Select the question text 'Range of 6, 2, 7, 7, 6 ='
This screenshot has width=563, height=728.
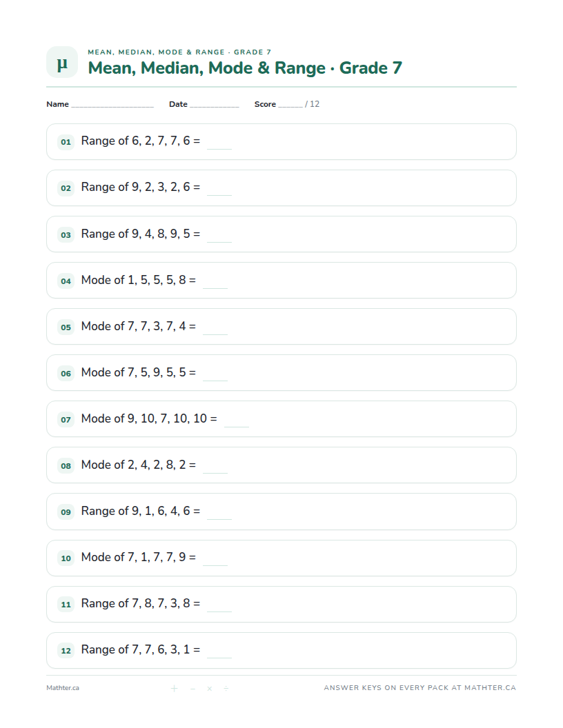pyautogui.click(x=141, y=141)
